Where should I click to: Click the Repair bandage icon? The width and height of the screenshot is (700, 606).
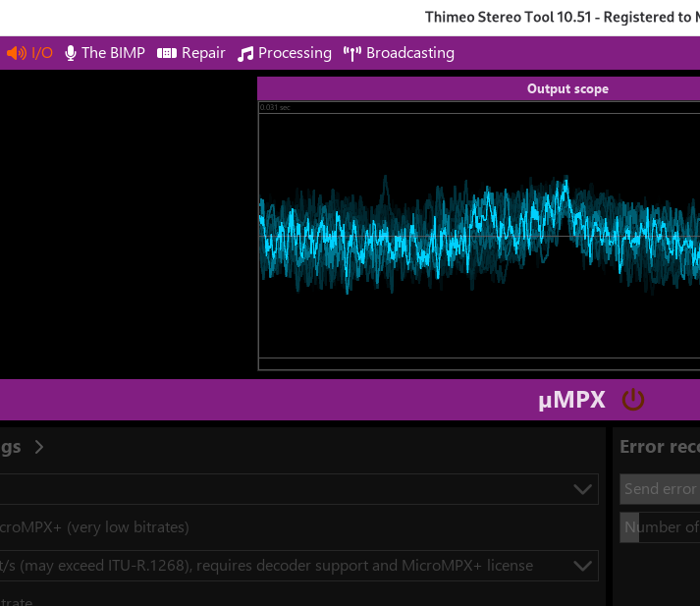point(167,53)
